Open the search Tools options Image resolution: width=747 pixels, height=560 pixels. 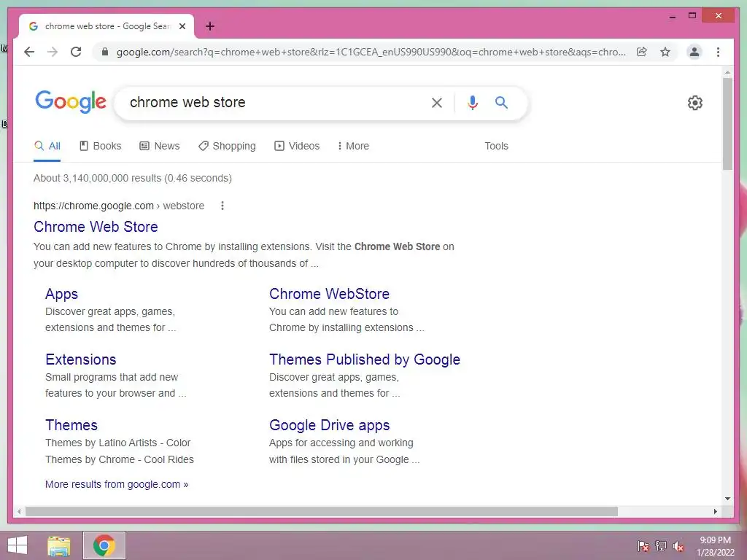click(x=496, y=146)
